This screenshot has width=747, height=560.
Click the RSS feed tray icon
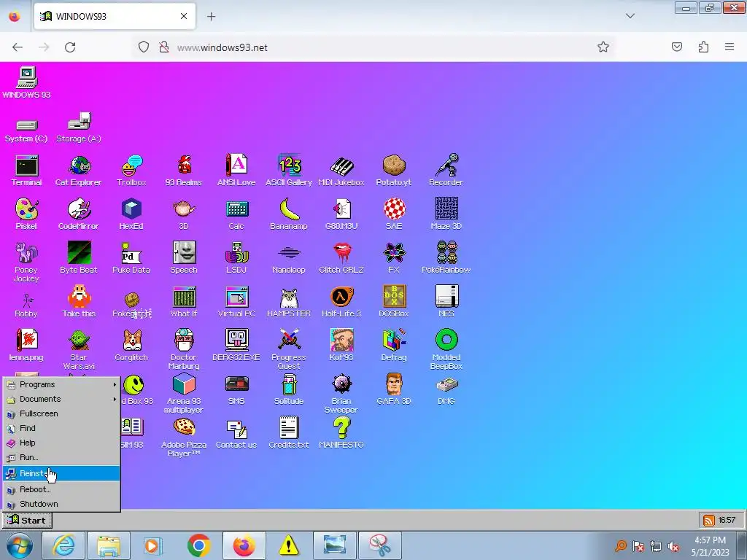pos(708,521)
